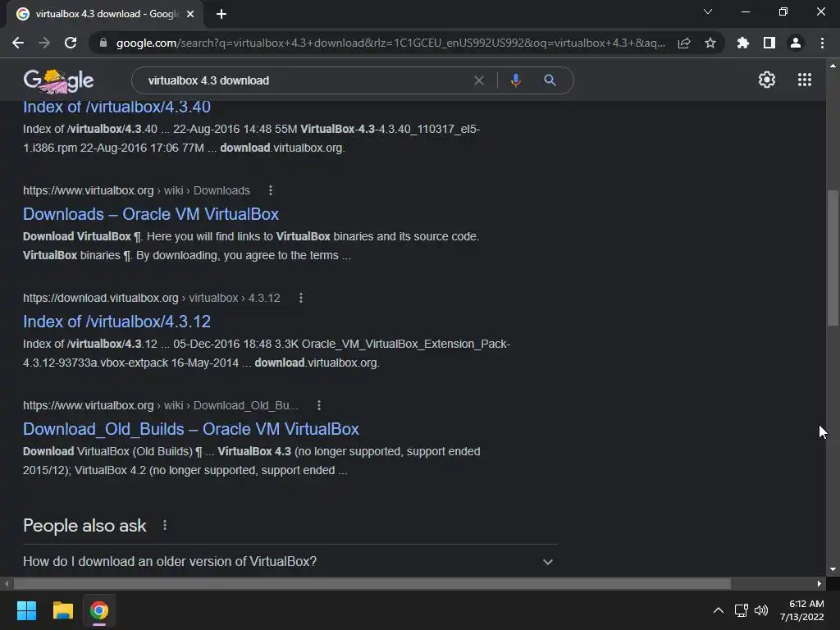The height and width of the screenshot is (630, 840).
Task: Click the Google doodle logo
Action: [x=58, y=81]
